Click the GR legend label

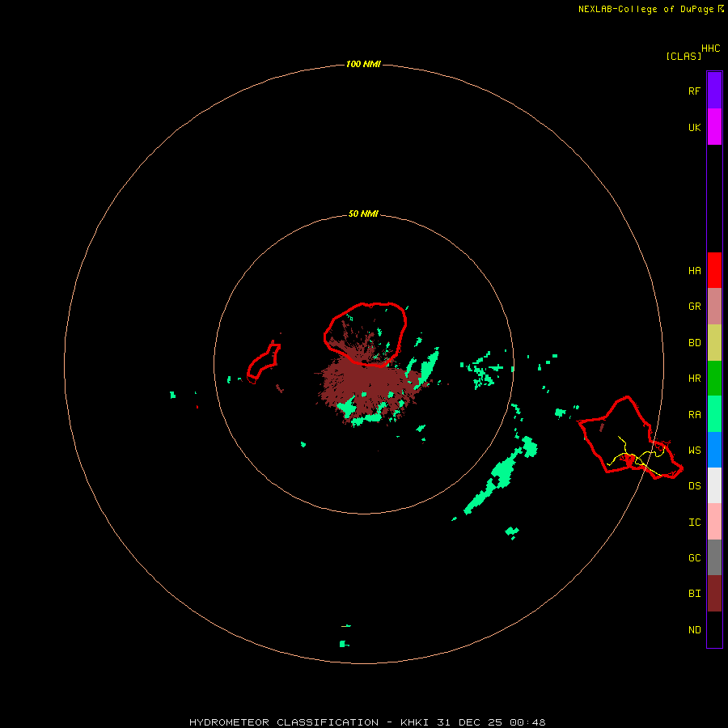(x=695, y=307)
